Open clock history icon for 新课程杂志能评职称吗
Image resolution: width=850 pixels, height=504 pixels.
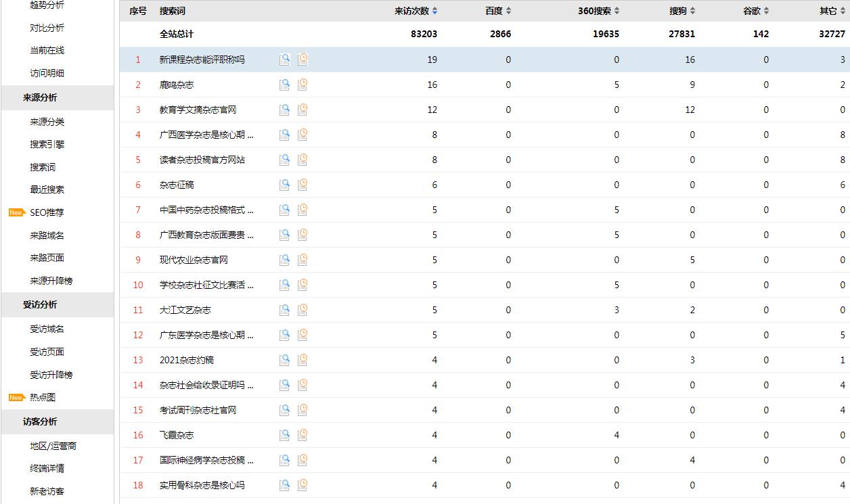[303, 60]
